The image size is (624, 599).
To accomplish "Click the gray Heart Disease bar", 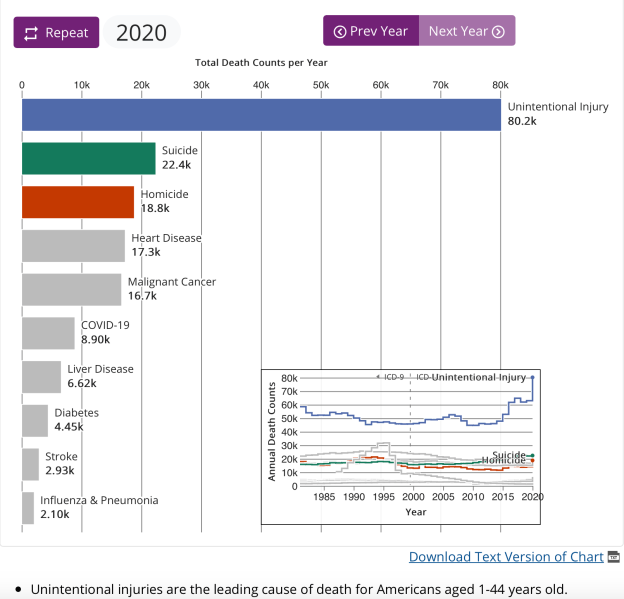I will coord(73,246).
